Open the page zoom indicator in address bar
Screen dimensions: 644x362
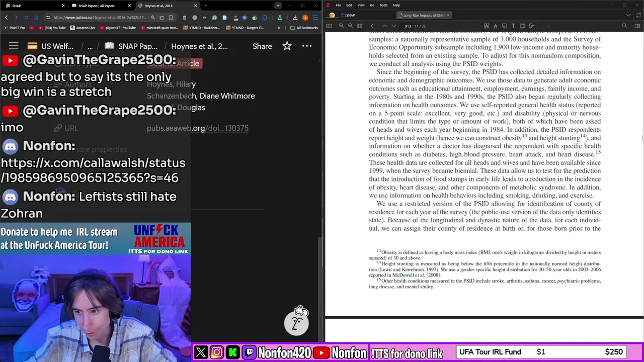(x=153, y=18)
